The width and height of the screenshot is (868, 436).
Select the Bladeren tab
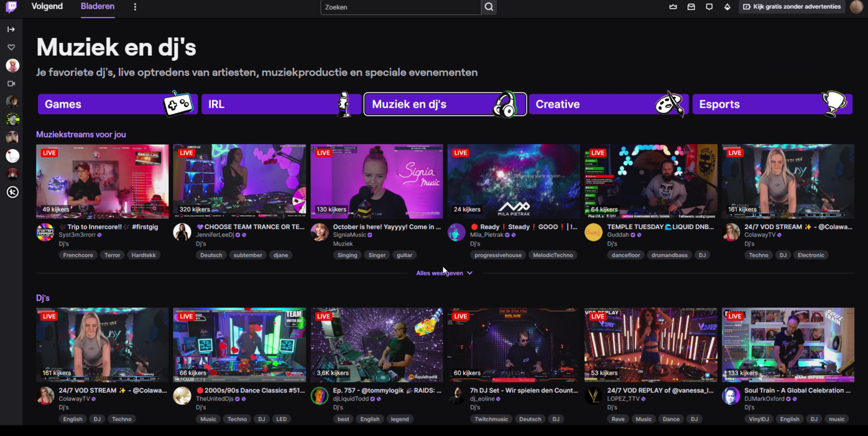98,6
